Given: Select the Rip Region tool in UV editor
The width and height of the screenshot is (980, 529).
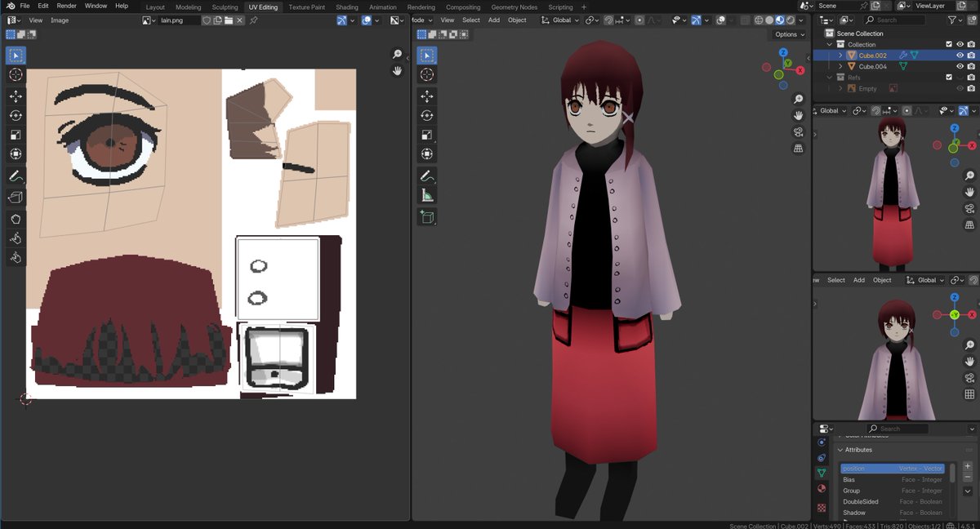Looking at the screenshot, I should (16, 197).
